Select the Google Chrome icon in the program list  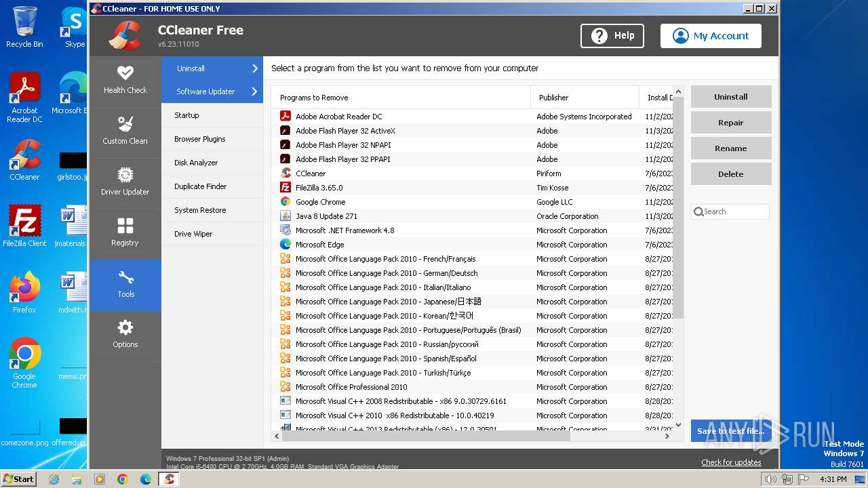(285, 202)
